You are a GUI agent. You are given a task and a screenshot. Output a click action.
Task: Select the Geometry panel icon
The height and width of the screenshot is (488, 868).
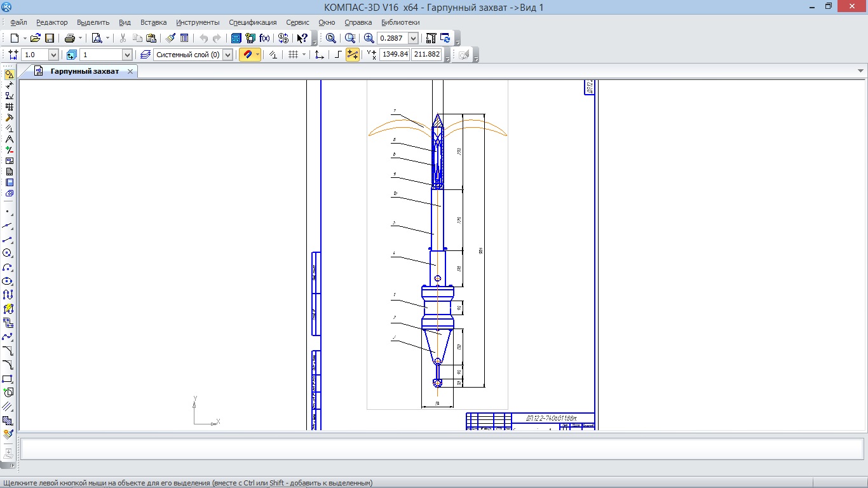pyautogui.click(x=9, y=74)
